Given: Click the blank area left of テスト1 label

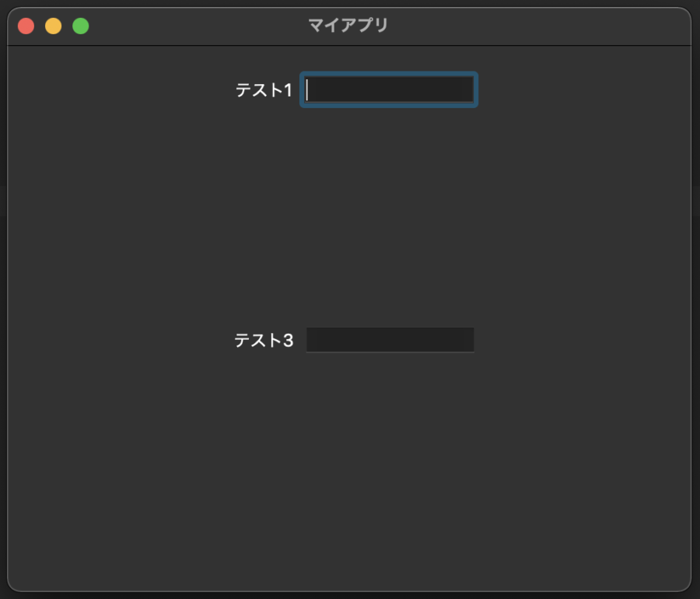Looking at the screenshot, I should [x=117, y=90].
